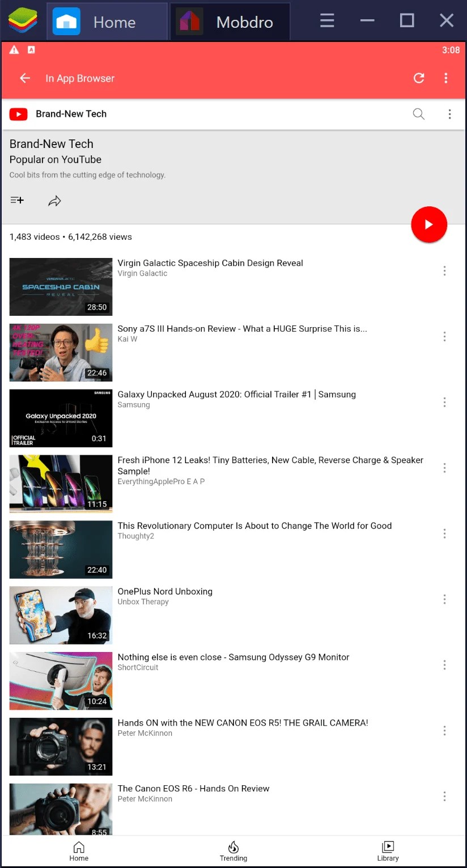Click ShortCircuit channel name
The height and width of the screenshot is (868, 467).
[138, 667]
